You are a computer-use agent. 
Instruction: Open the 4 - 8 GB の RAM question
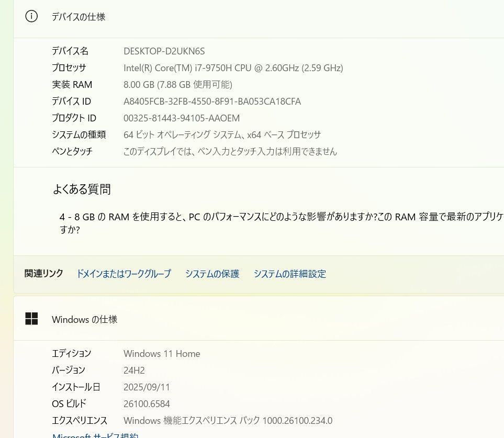coord(282,223)
